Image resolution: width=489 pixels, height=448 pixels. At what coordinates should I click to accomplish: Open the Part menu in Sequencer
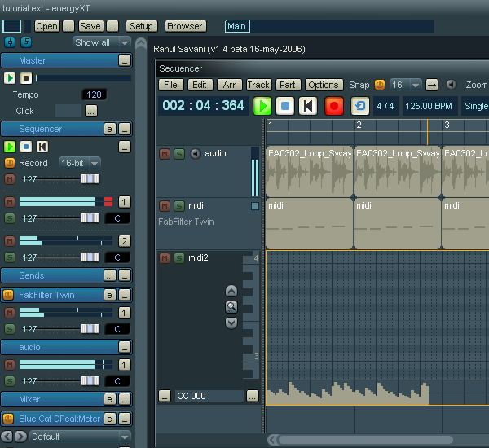(288, 85)
